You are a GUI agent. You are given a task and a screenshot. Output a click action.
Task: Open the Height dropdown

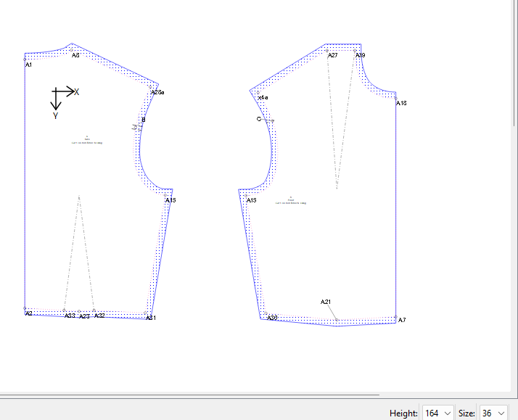(438, 413)
